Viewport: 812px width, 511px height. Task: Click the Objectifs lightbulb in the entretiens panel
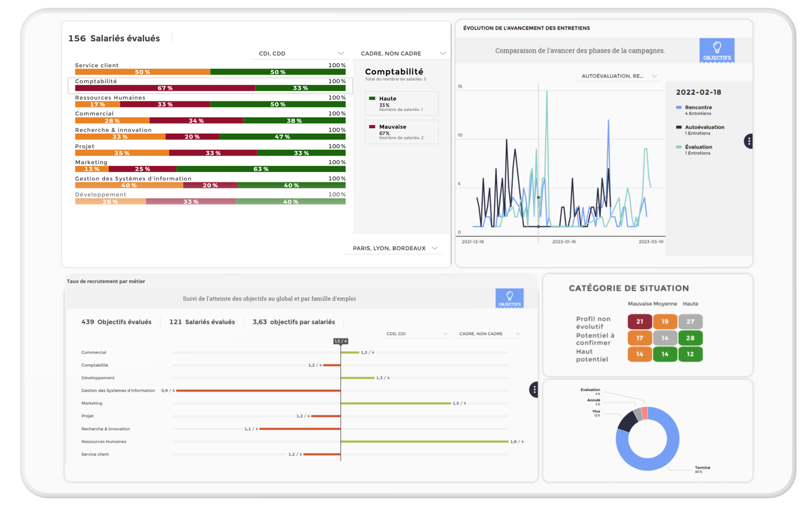pos(716,50)
